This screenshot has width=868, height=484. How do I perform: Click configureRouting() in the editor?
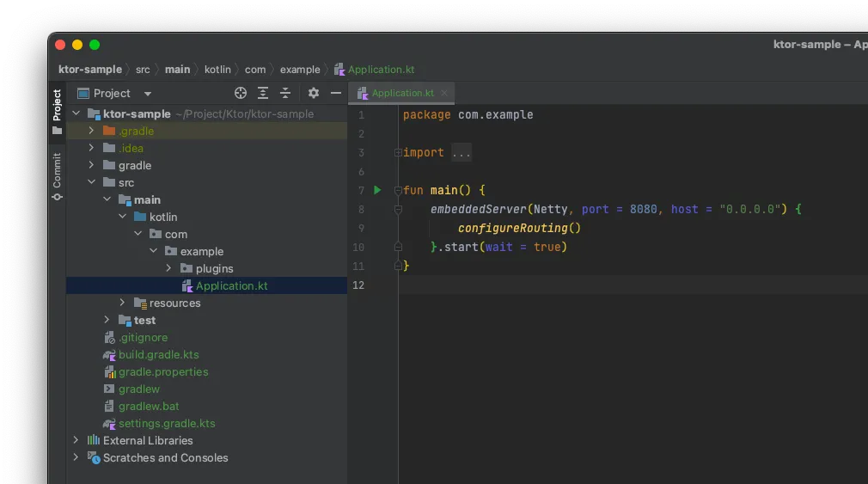[519, 228]
